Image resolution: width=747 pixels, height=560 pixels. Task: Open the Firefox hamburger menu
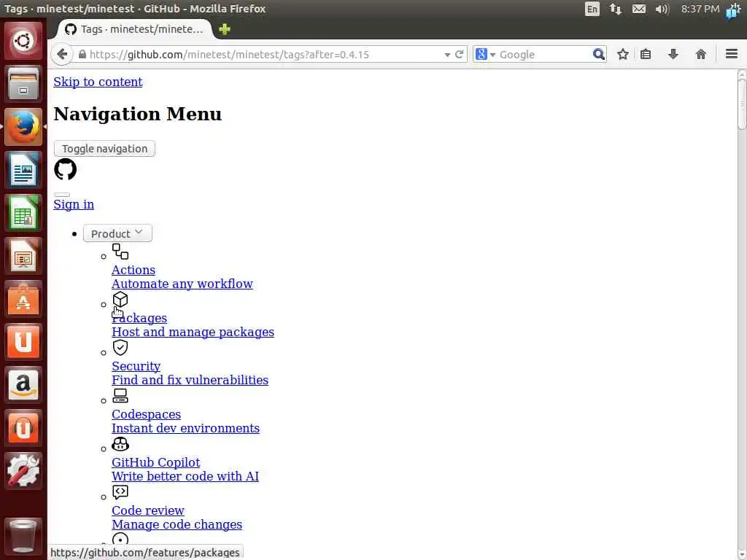pos(732,54)
